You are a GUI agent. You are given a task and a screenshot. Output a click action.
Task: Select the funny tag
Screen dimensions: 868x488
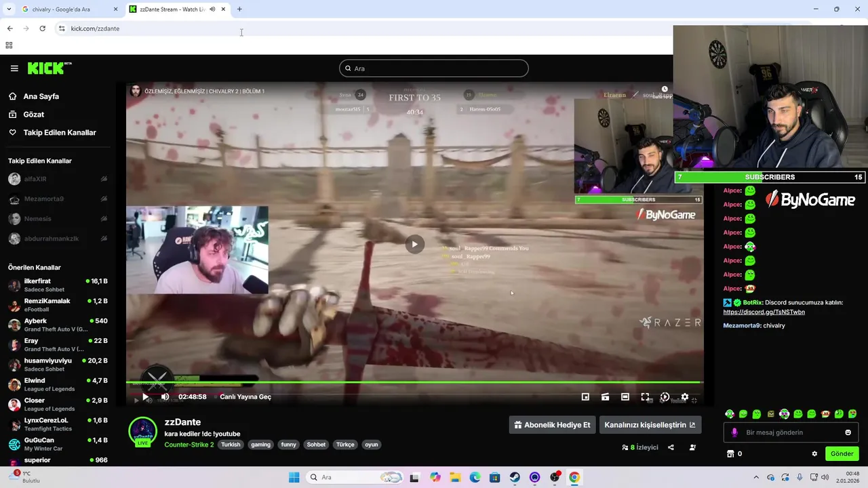tap(289, 445)
